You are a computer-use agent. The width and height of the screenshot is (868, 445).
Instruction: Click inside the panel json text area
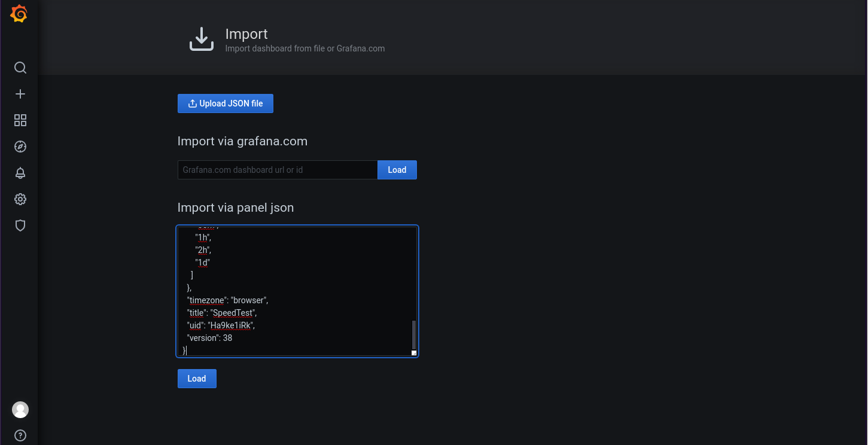click(x=297, y=291)
